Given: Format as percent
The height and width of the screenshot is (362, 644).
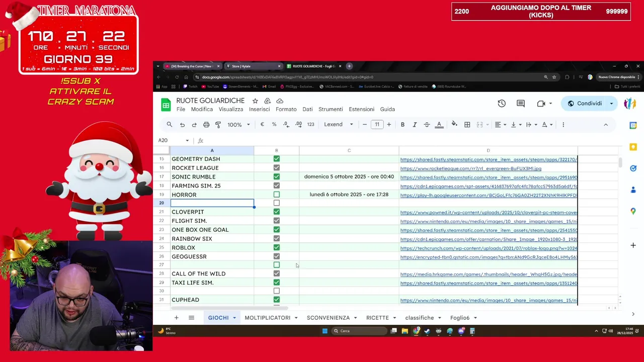Looking at the screenshot, I should tap(274, 125).
